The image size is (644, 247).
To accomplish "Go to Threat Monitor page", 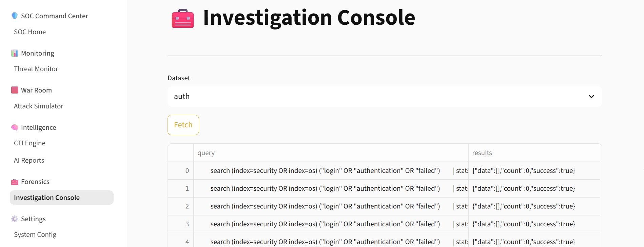I will 36,69.
